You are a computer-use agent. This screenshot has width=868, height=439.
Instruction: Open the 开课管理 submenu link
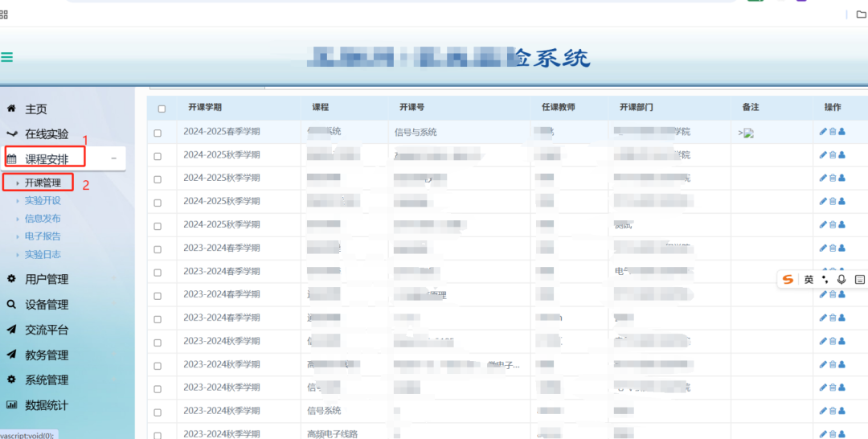click(43, 183)
